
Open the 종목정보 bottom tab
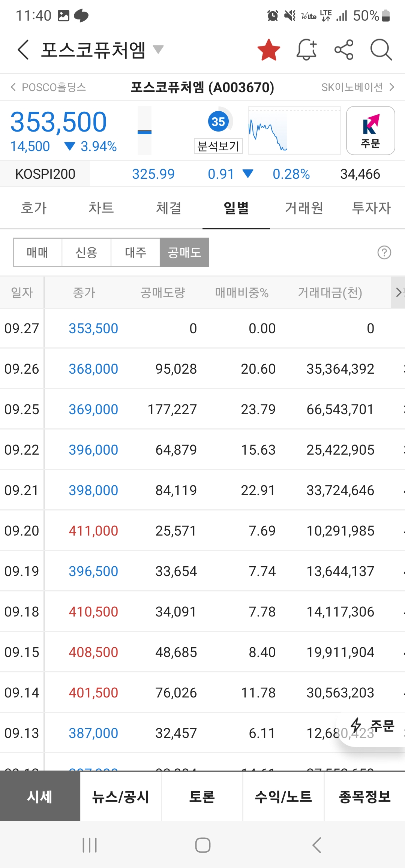point(364,796)
